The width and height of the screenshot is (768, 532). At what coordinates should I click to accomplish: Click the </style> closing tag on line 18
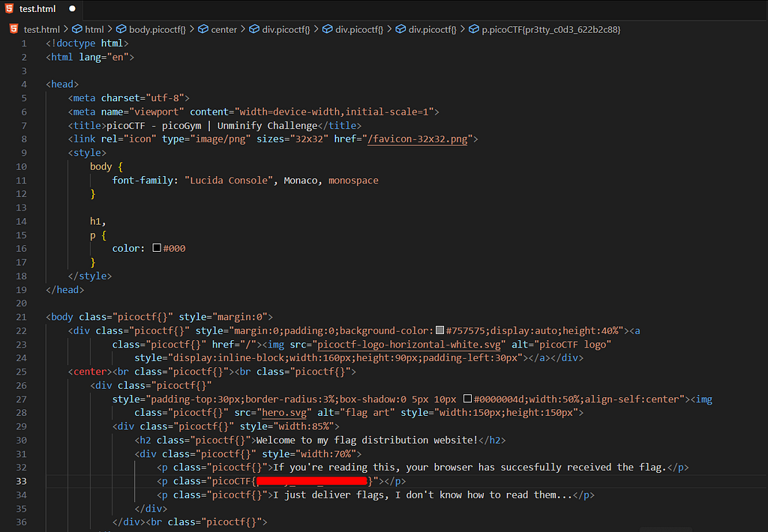(90, 276)
